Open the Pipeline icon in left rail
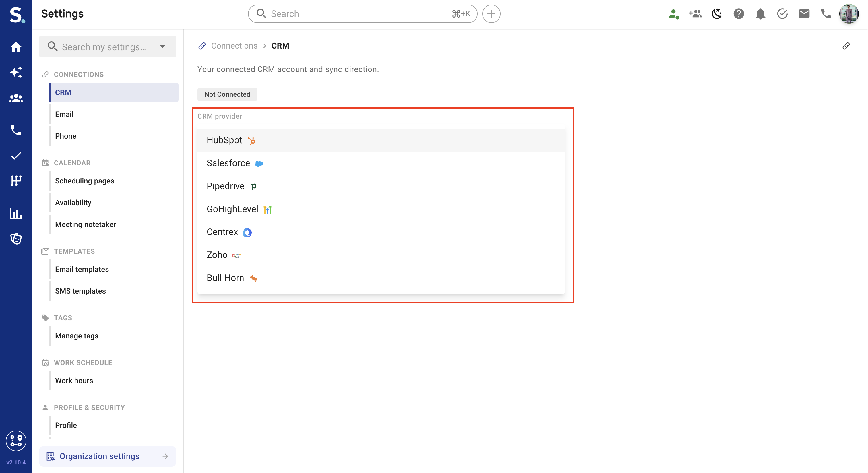Image resolution: width=868 pixels, height=473 pixels. [16, 181]
